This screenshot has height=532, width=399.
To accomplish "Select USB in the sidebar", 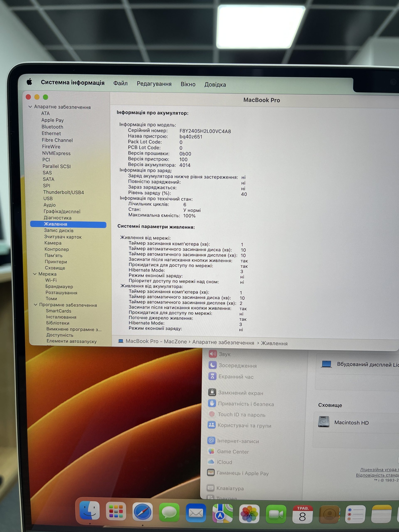I will 48,198.
